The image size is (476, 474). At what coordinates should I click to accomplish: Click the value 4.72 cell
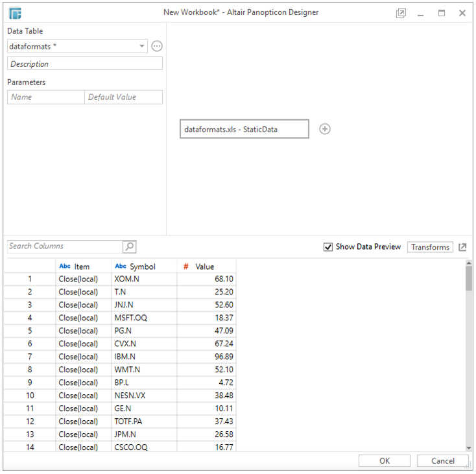click(206, 383)
